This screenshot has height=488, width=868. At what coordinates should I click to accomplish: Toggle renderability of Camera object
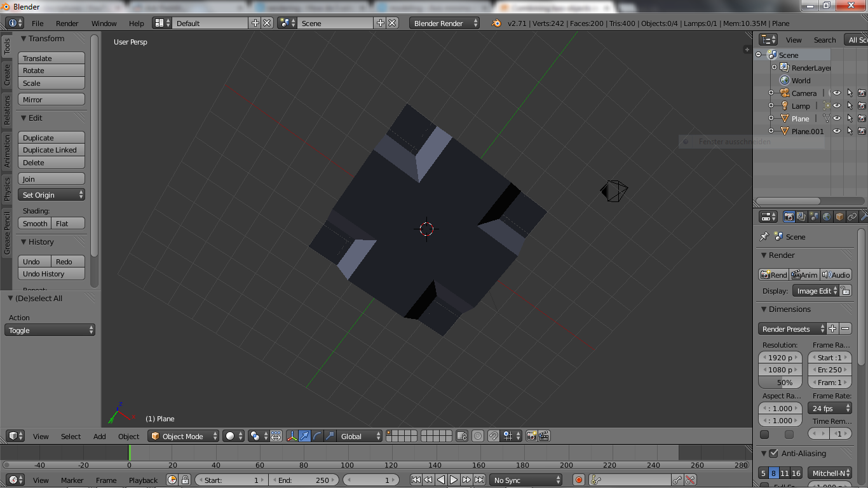862,93
